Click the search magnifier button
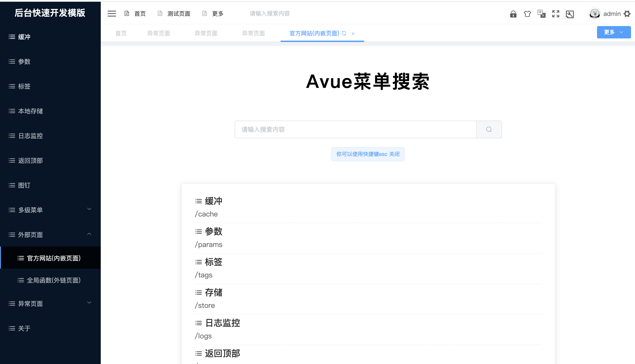Viewport: 635px width, 364px height. 489,129
